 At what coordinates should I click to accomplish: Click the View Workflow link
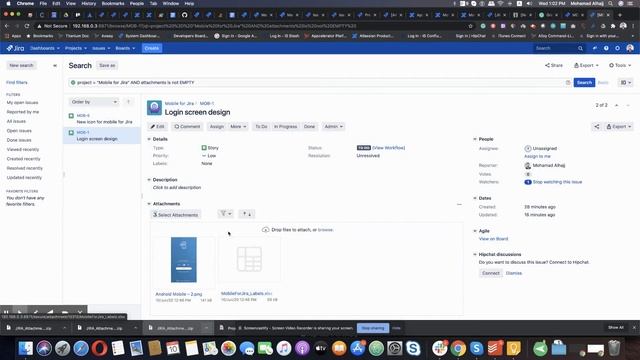tap(389, 148)
